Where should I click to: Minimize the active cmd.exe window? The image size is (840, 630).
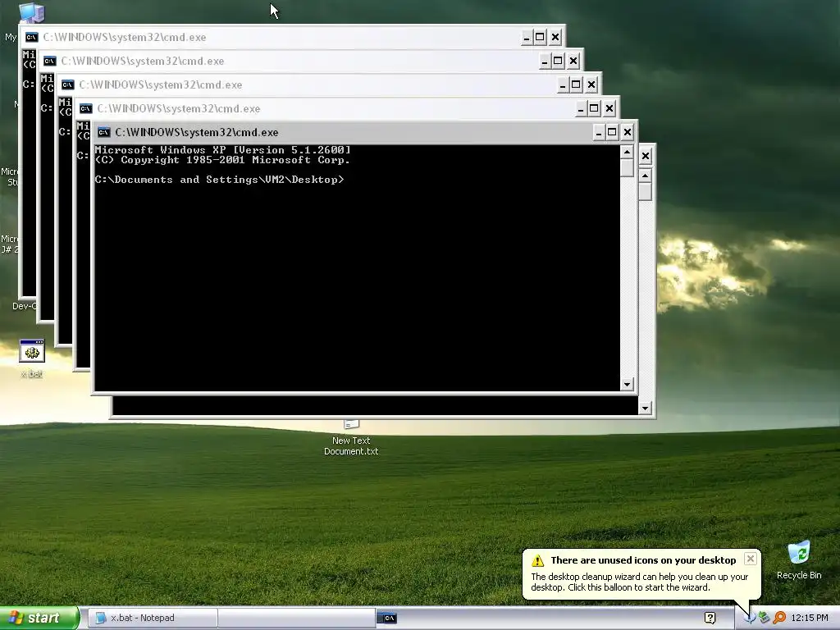(598, 132)
